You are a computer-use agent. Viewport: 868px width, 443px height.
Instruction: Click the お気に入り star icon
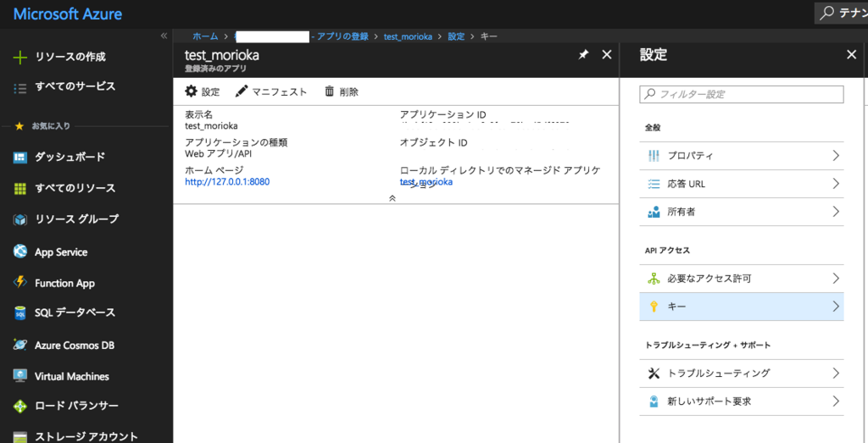click(x=19, y=126)
